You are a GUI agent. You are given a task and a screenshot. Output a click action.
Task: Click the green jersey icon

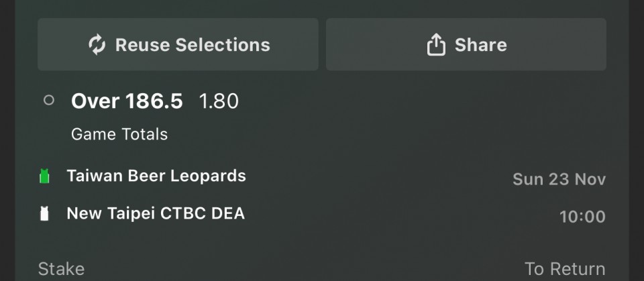pos(45,176)
